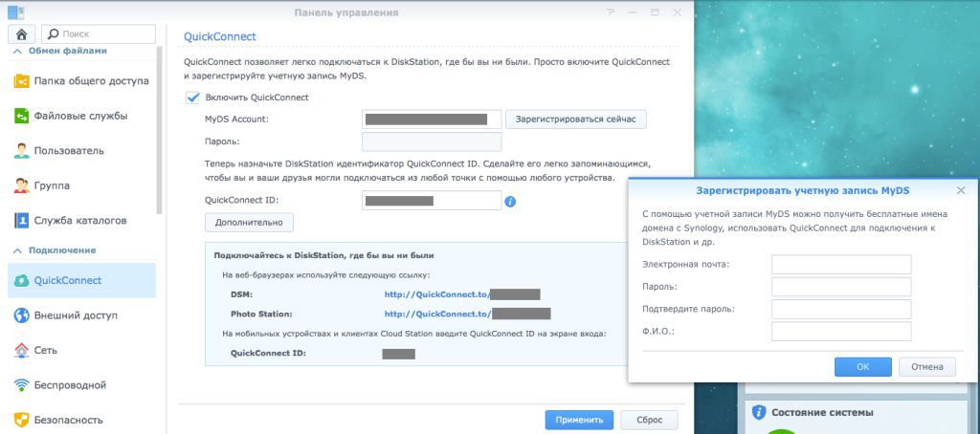Toggle the Включить QuickConnect checkbox

[x=192, y=98]
